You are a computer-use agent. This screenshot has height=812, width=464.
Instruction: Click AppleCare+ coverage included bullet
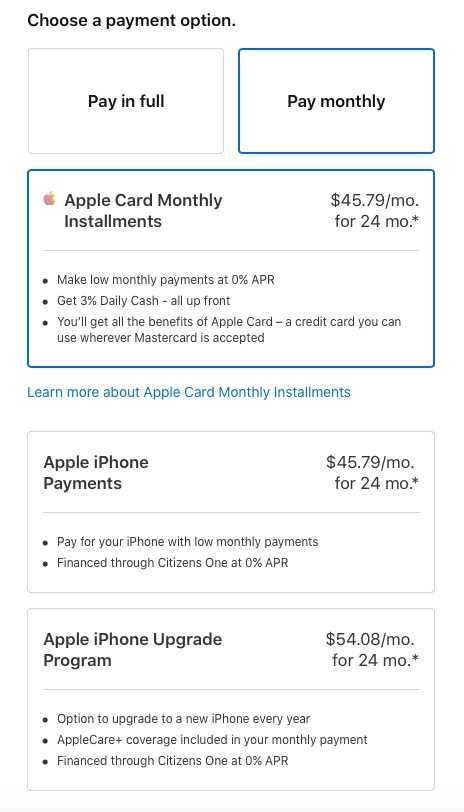[212, 740]
